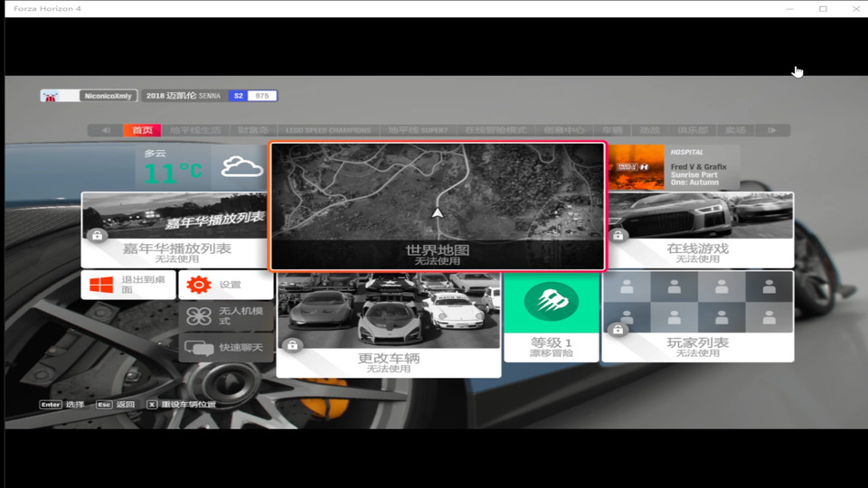The image size is (868, 488).
Task: Click the 退出到桌面 Windows logo icon
Action: tap(101, 285)
